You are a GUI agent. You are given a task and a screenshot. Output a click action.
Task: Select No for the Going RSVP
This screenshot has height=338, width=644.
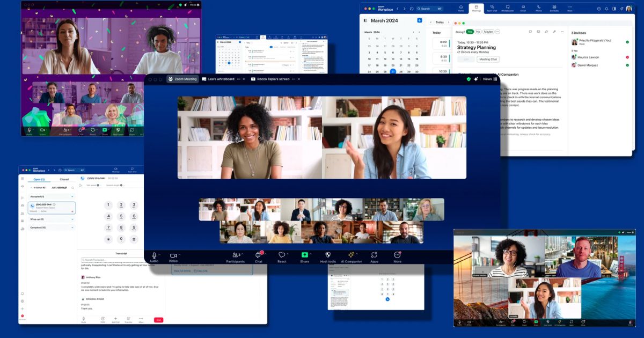[478, 32]
